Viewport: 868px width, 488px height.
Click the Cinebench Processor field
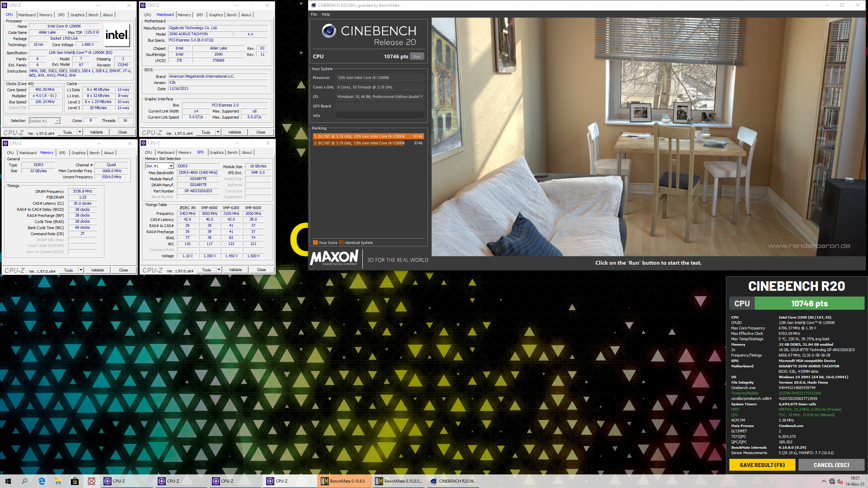[x=380, y=78]
